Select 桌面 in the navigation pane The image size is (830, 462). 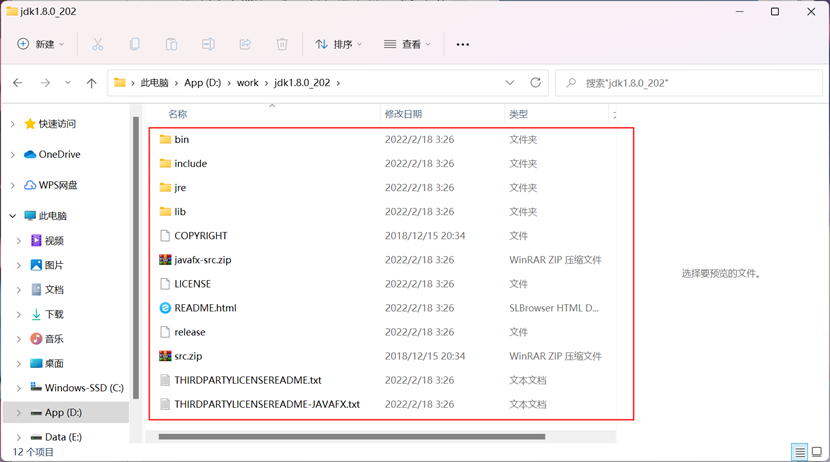[x=54, y=364]
